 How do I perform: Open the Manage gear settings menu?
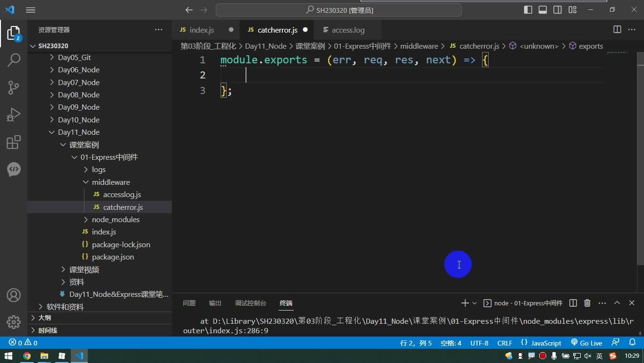pos(14,322)
